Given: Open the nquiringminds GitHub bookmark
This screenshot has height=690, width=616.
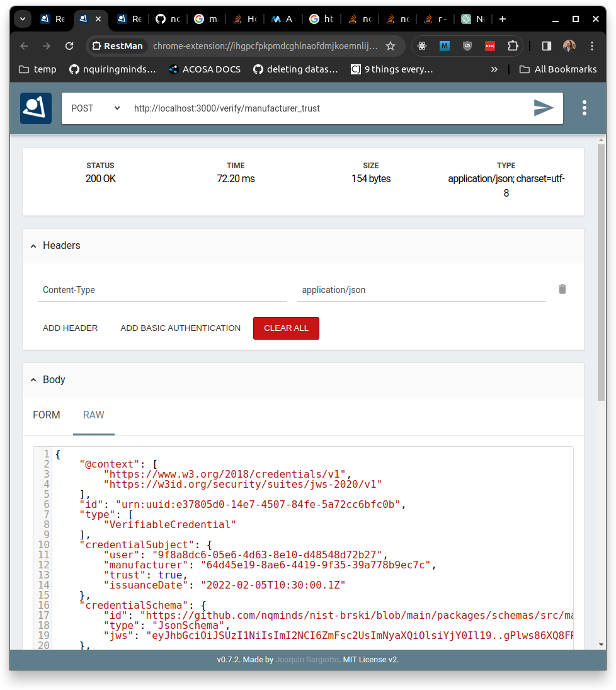Looking at the screenshot, I should [x=113, y=69].
